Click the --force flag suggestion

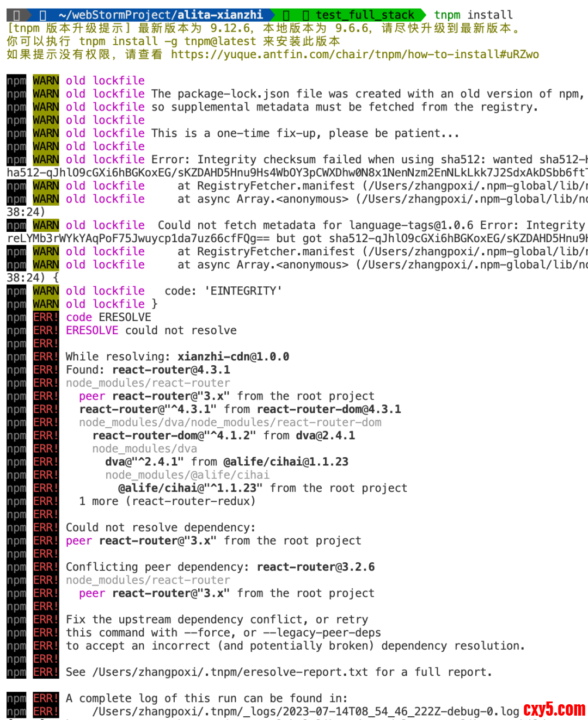207,633
